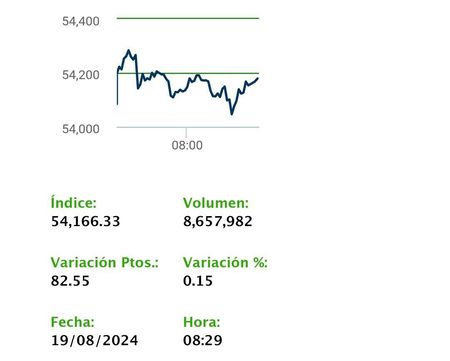Viewport: 450px width, 361px height.
Task: Click the 54,000 axis label
Action: pyautogui.click(x=81, y=129)
